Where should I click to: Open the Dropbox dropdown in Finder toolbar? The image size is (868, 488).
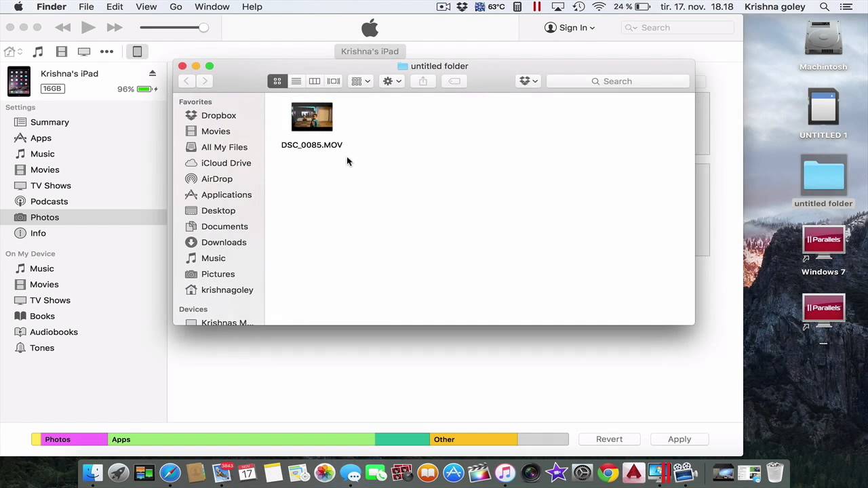pyautogui.click(x=528, y=81)
